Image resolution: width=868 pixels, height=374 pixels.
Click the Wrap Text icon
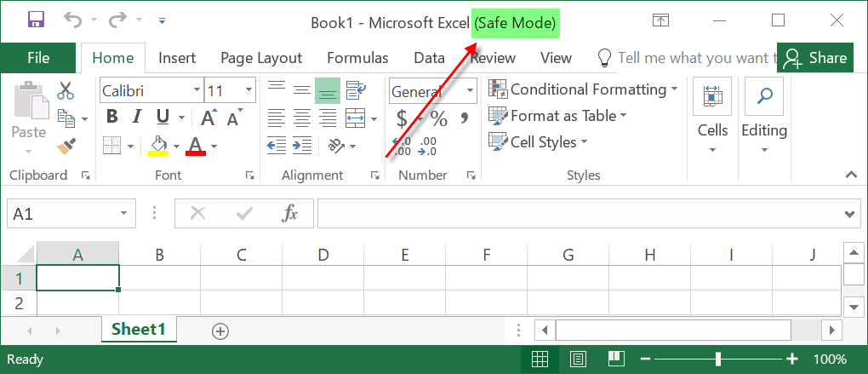tap(356, 90)
